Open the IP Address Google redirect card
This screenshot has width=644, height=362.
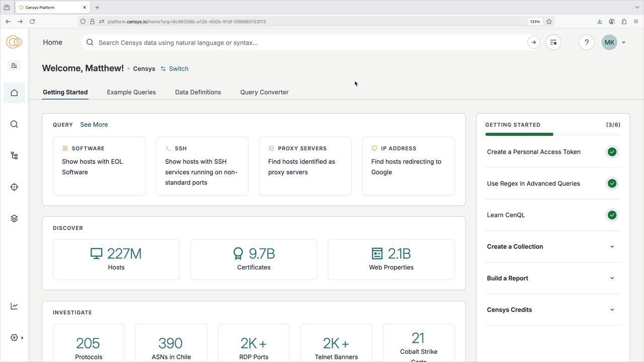pyautogui.click(x=409, y=166)
